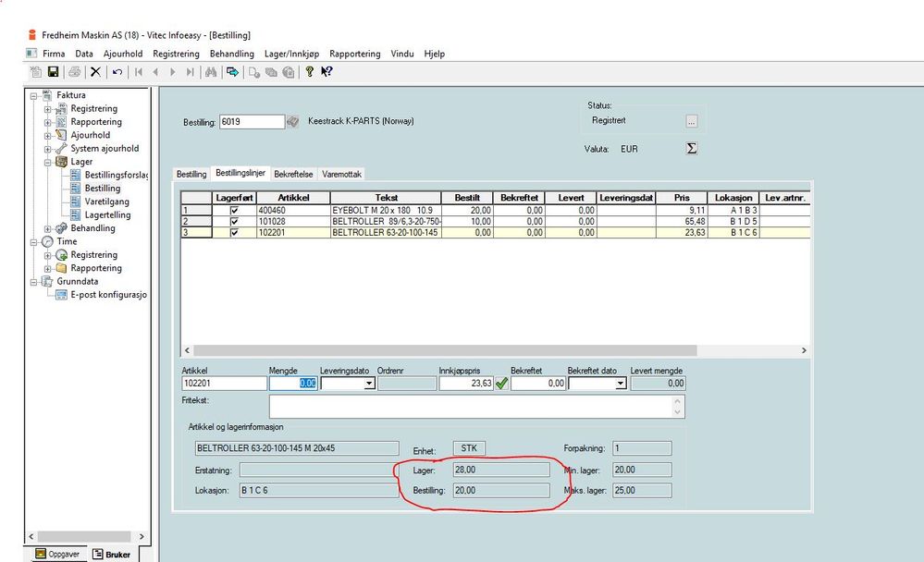924x562 pixels.
Task: Click the tree panel horizontal scrollbar thumb
Action: (x=83, y=537)
